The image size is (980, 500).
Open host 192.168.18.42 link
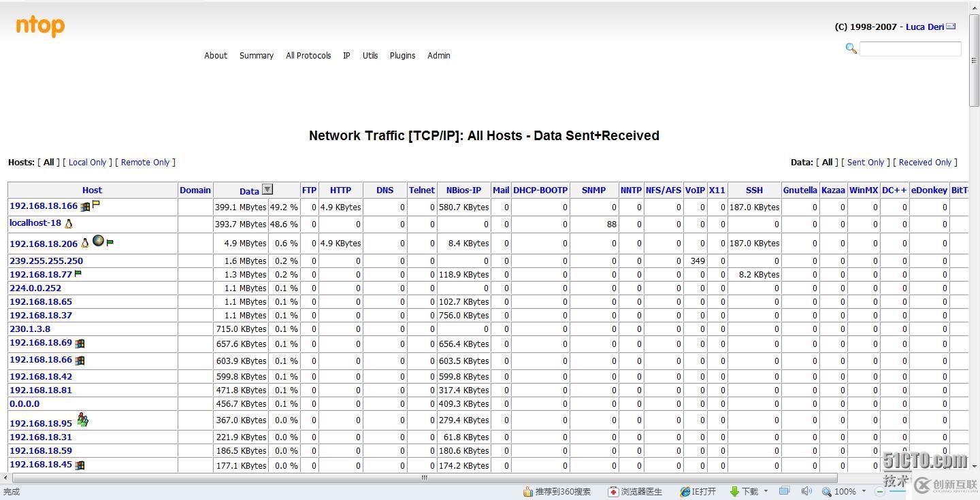coord(41,377)
